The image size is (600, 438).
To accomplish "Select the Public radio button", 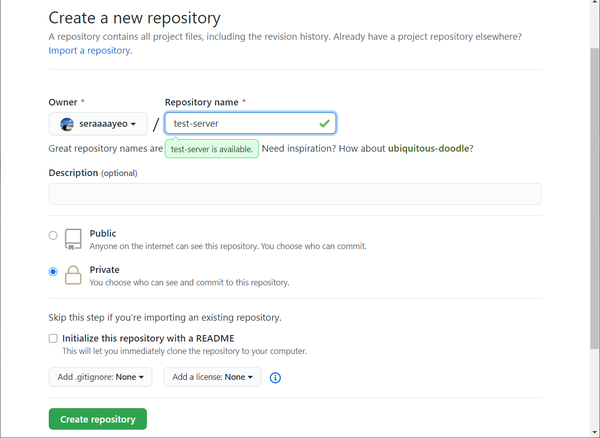I will pyautogui.click(x=53, y=235).
